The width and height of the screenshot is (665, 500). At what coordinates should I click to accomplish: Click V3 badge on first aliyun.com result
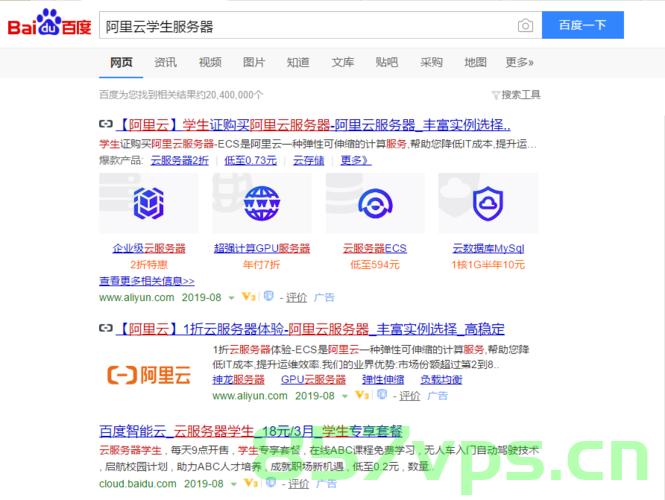click(249, 296)
